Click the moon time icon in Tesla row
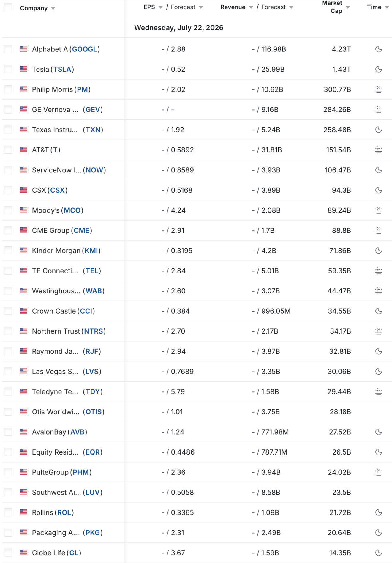This screenshot has height=563, width=392. coord(378,69)
